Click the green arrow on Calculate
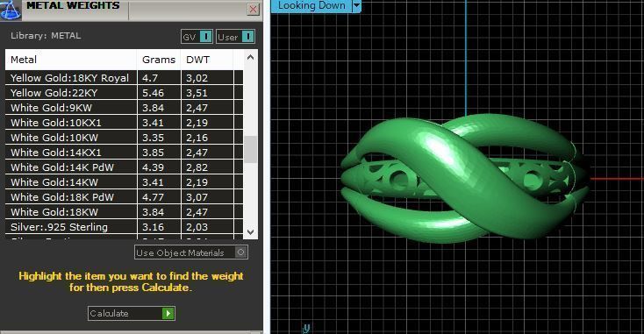Screen dimensions: 644x334 pos(168,314)
